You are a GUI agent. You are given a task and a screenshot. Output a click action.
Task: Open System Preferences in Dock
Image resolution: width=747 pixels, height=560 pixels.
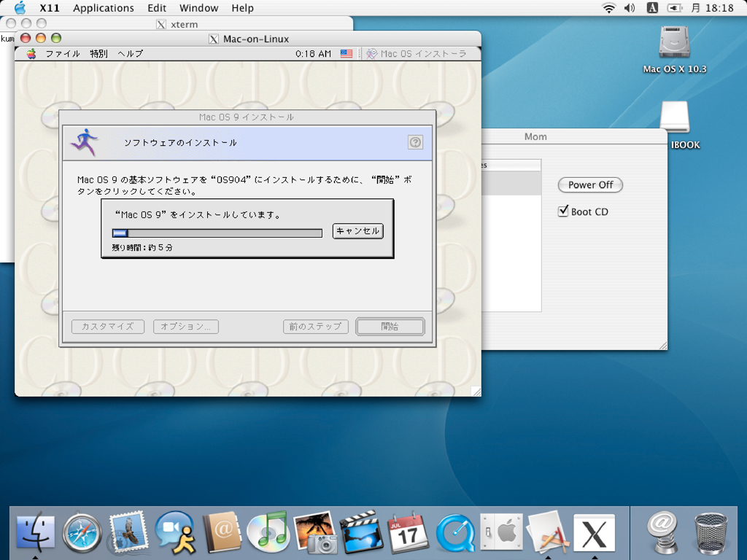[502, 532]
